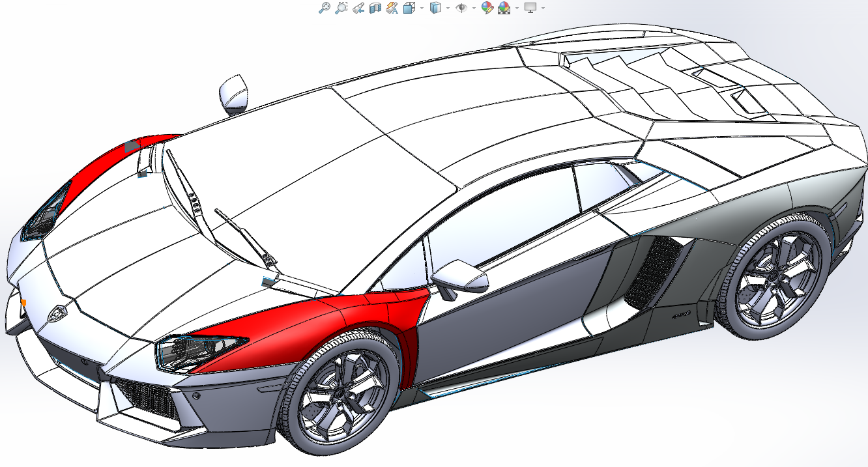Click the View Settings monitor icon
The height and width of the screenshot is (467, 868).
coord(530,8)
